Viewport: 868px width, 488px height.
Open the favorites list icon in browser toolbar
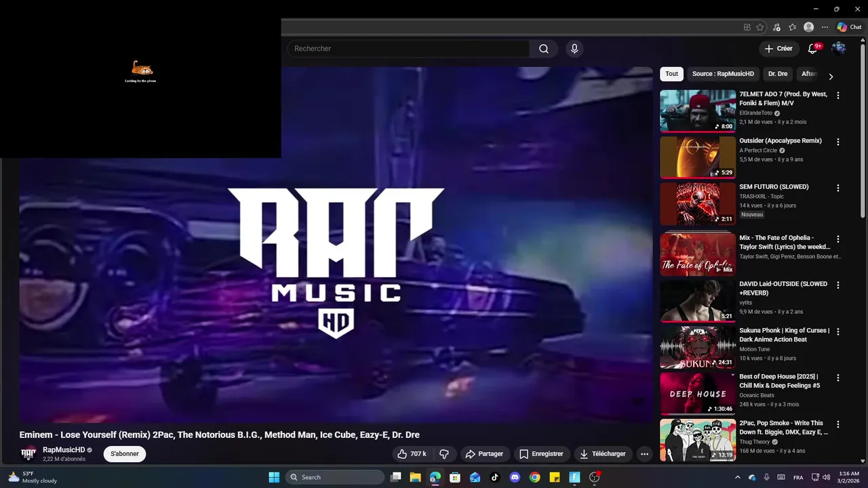pyautogui.click(x=793, y=27)
